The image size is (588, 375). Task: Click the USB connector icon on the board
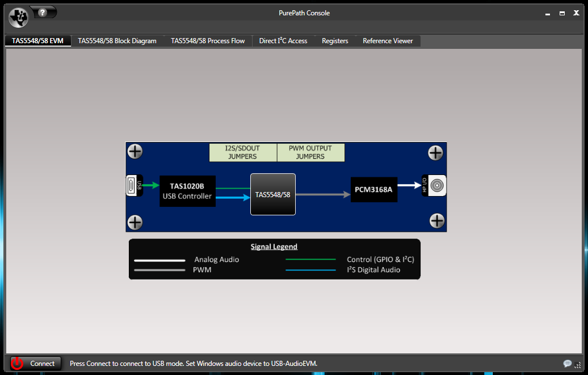[x=135, y=185]
